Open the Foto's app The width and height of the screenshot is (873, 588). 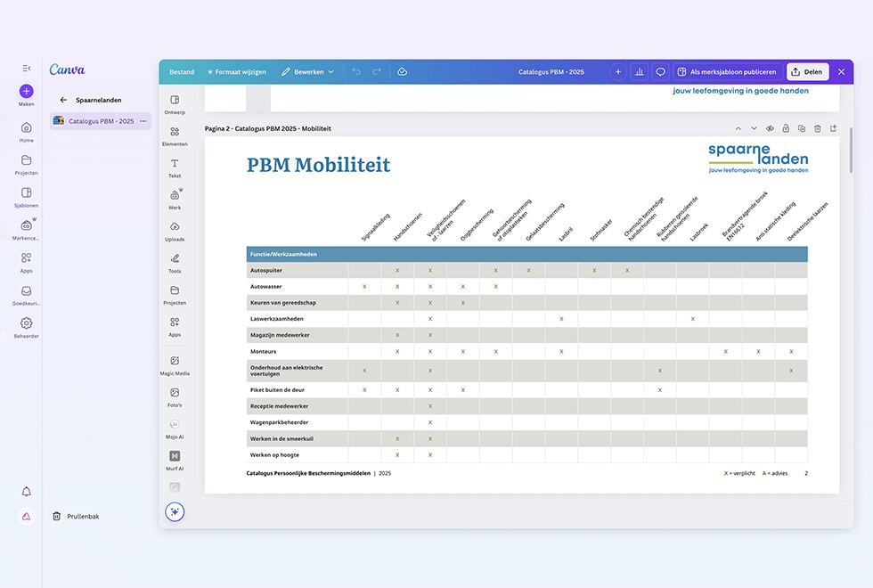coord(175,397)
